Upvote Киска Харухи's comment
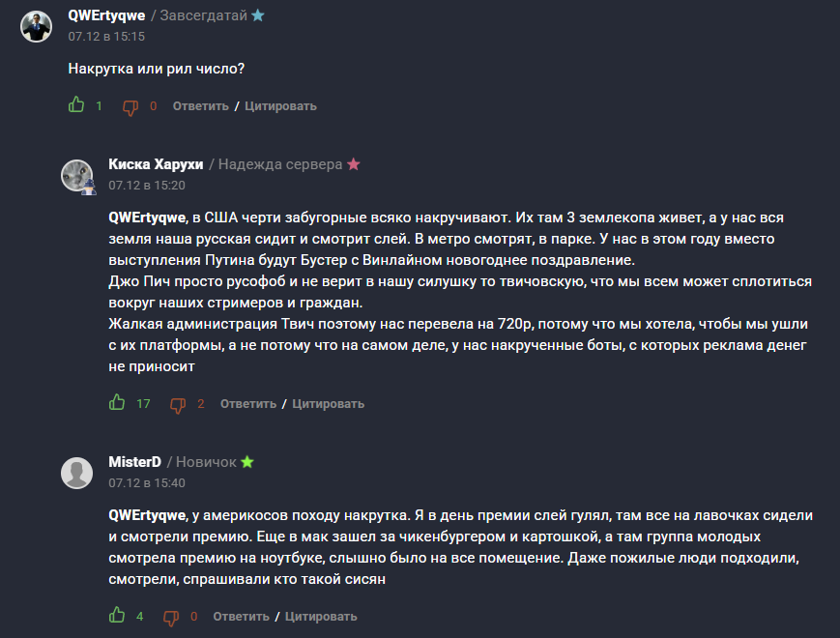 point(117,402)
